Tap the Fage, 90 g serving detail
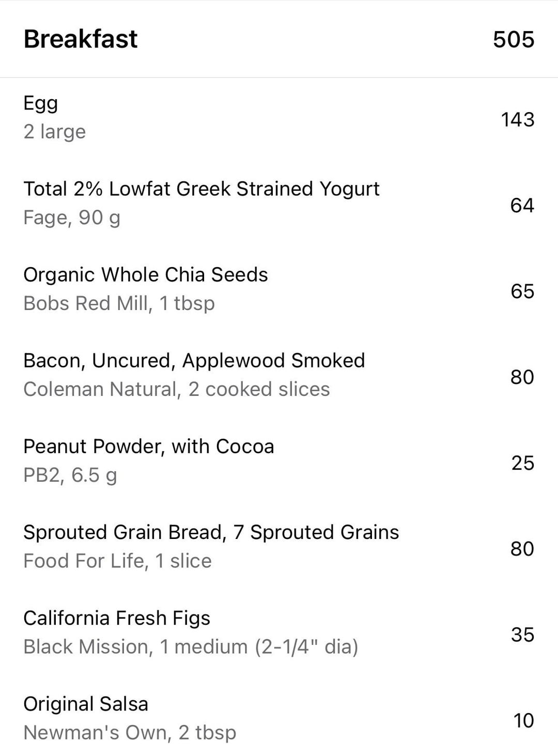This screenshot has width=558, height=756. tap(72, 218)
